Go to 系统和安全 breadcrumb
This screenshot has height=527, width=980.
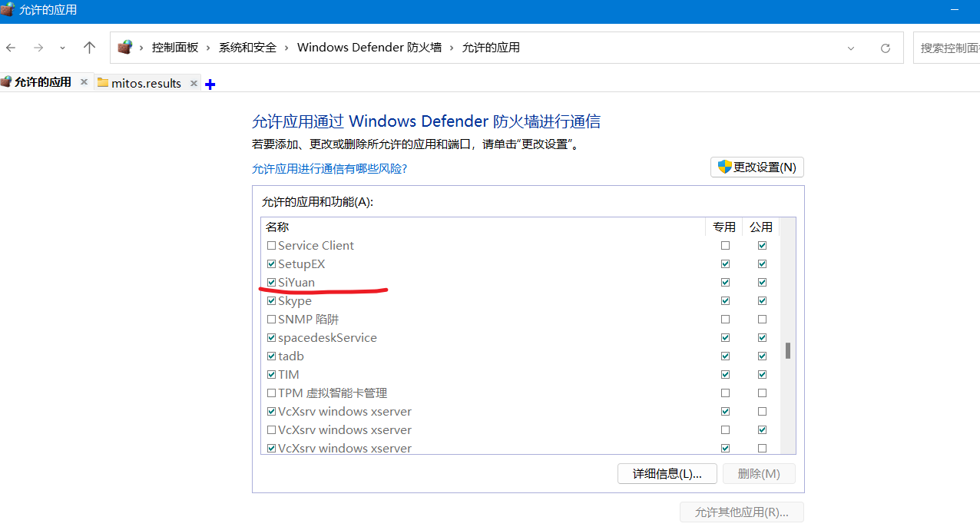point(247,48)
